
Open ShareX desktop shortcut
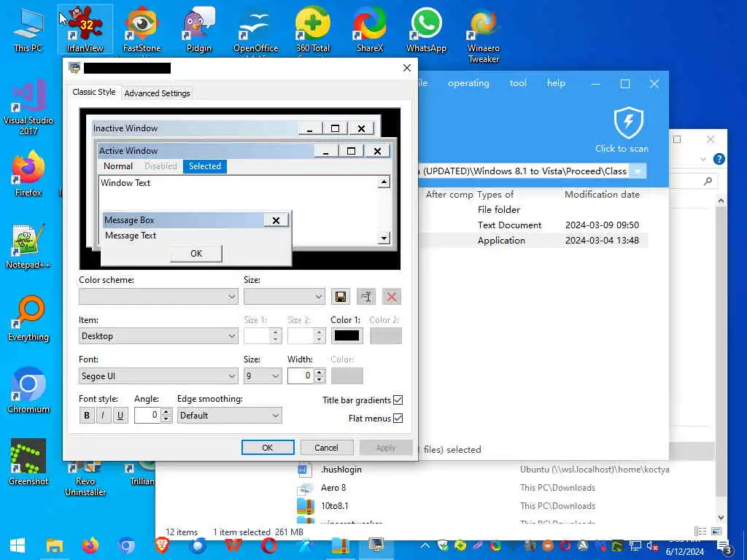pos(370,29)
